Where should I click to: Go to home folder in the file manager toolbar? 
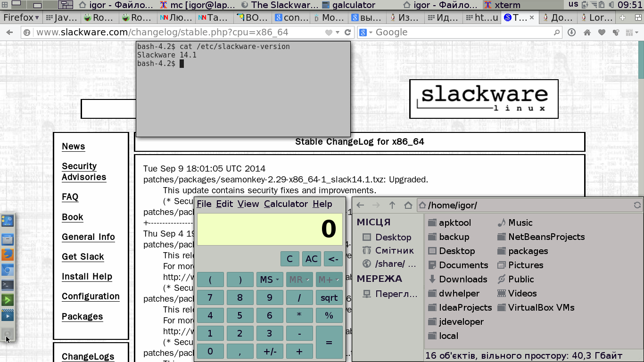[x=408, y=205]
